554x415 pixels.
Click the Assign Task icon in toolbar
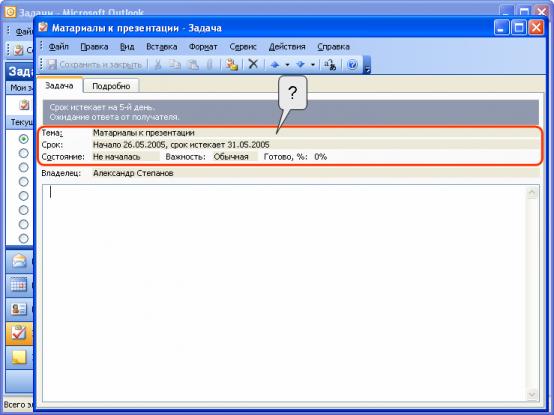coord(232,64)
